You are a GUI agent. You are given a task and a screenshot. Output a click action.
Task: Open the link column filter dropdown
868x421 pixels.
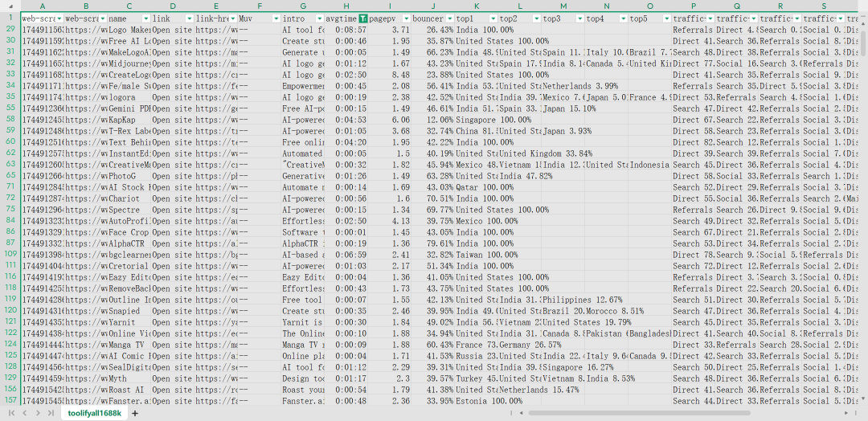pos(190,18)
